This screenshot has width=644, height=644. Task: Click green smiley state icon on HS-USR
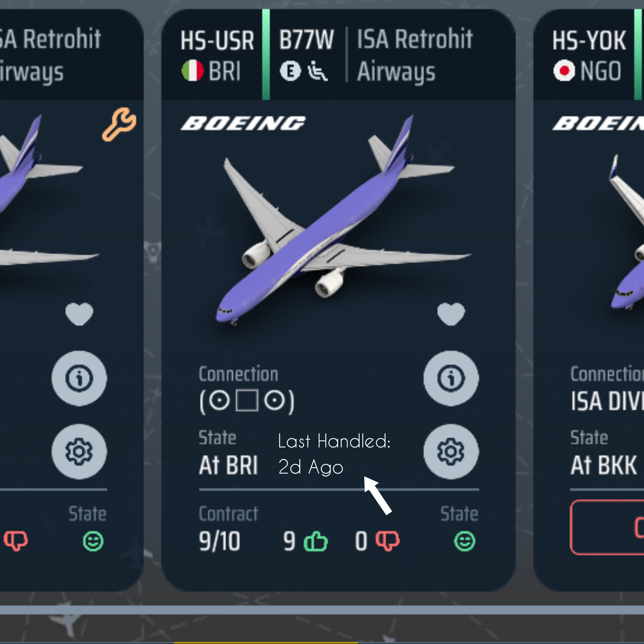coord(465,541)
